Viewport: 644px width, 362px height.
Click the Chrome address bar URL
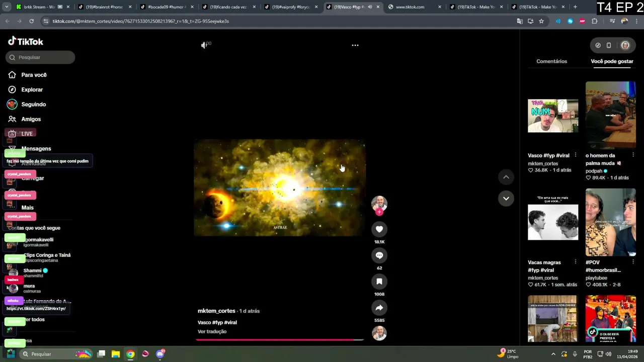click(140, 21)
